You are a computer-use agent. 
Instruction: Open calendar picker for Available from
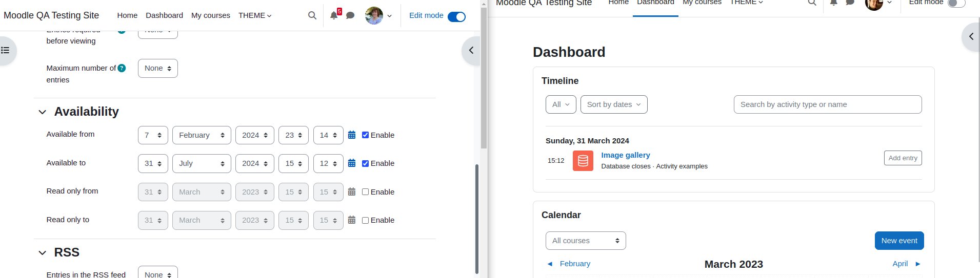352,135
